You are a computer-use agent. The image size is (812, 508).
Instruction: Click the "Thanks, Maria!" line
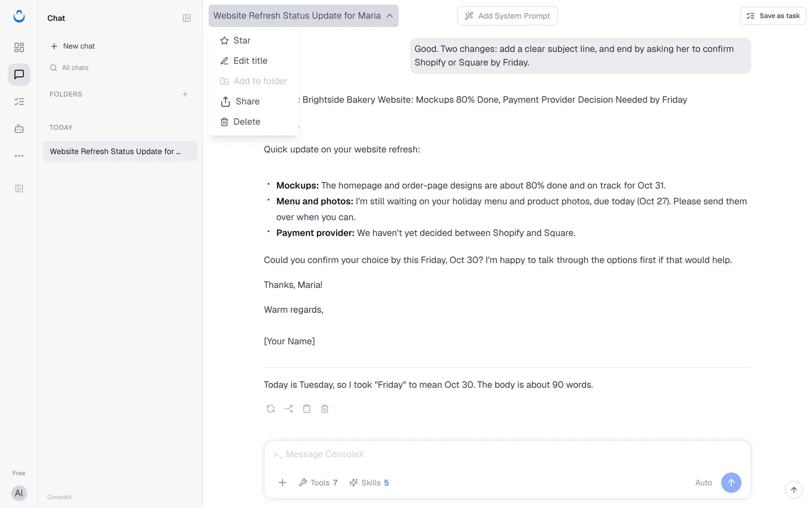pyautogui.click(x=293, y=285)
